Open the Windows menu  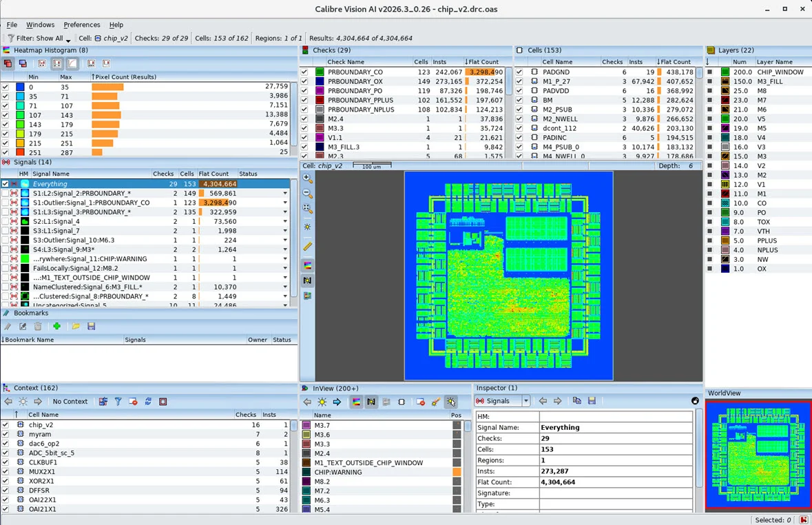pyautogui.click(x=40, y=25)
